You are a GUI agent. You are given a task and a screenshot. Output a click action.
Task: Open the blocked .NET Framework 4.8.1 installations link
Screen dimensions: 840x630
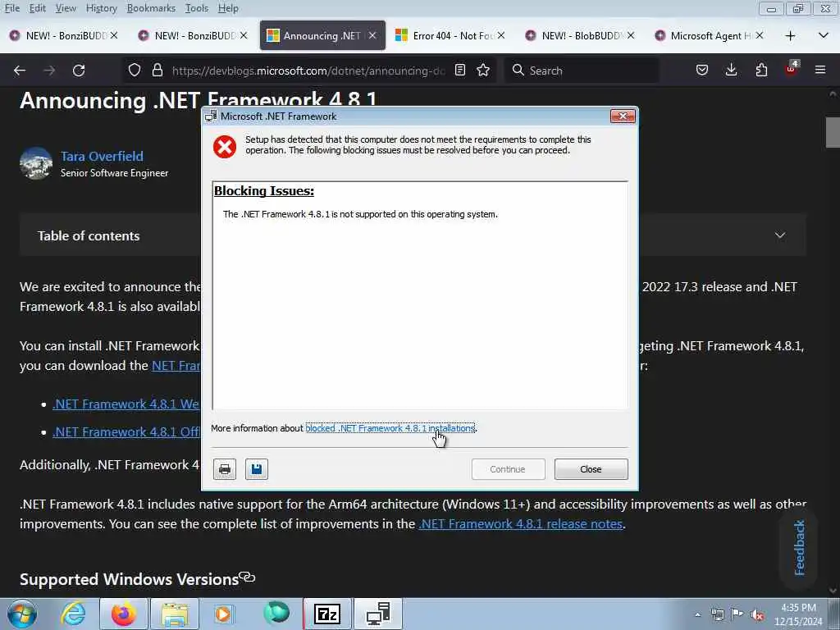click(390, 428)
